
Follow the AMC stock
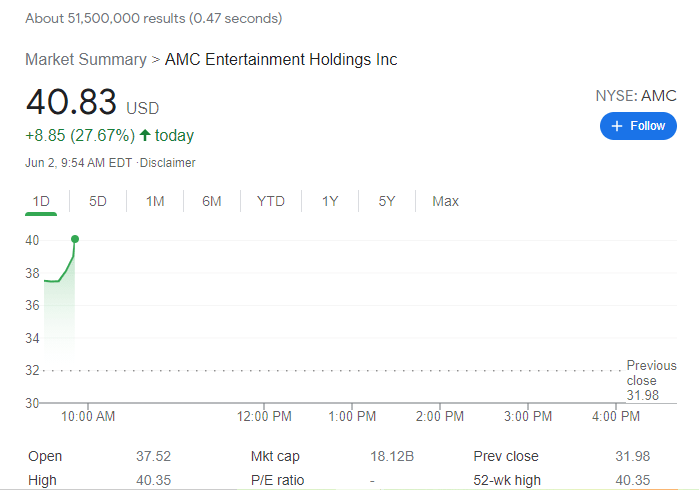pos(638,126)
